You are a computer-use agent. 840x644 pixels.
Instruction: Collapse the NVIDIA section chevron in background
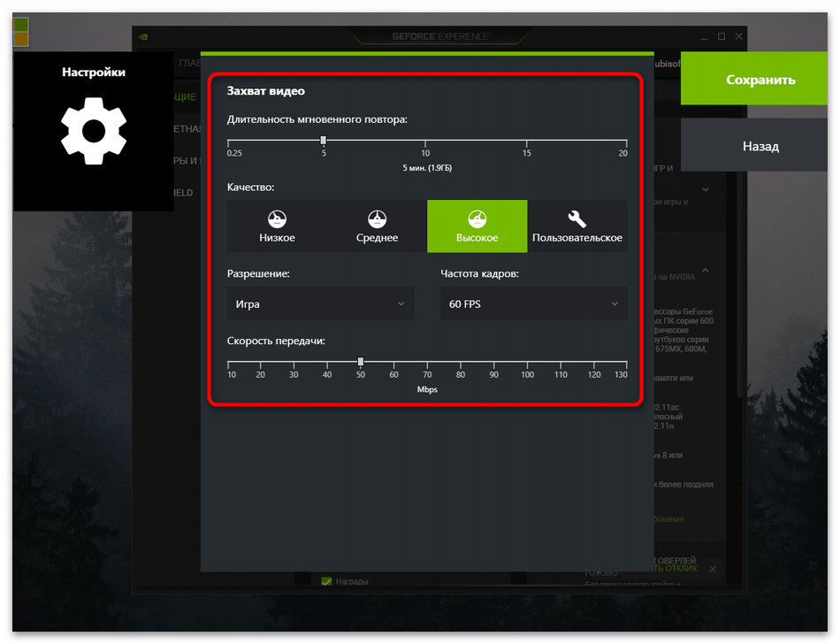coord(706,271)
